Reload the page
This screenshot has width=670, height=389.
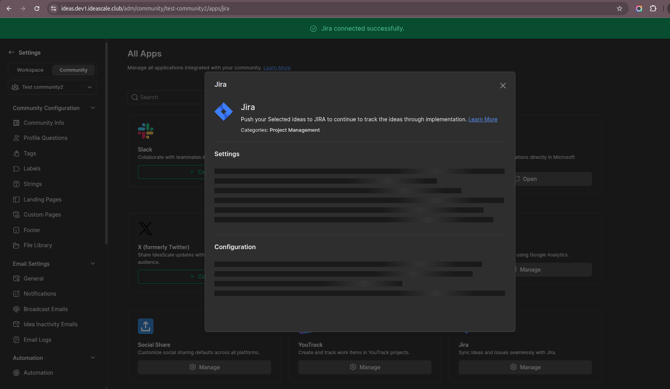tap(37, 9)
